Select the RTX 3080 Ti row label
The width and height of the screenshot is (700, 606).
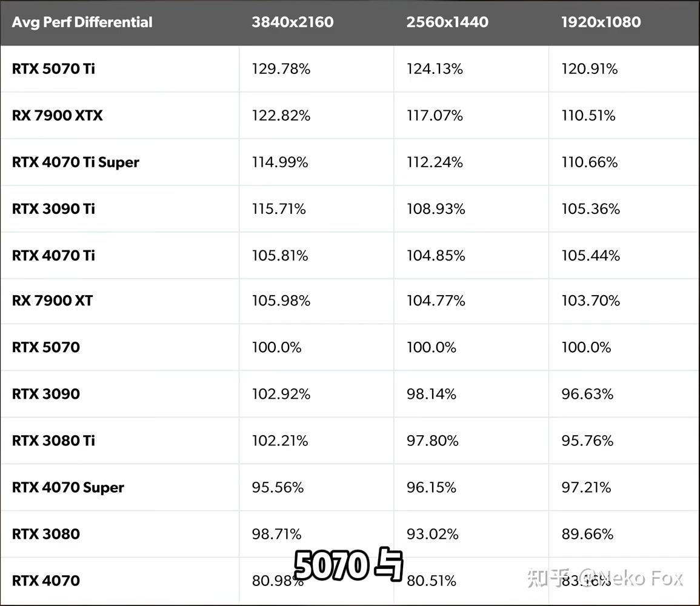(53, 441)
